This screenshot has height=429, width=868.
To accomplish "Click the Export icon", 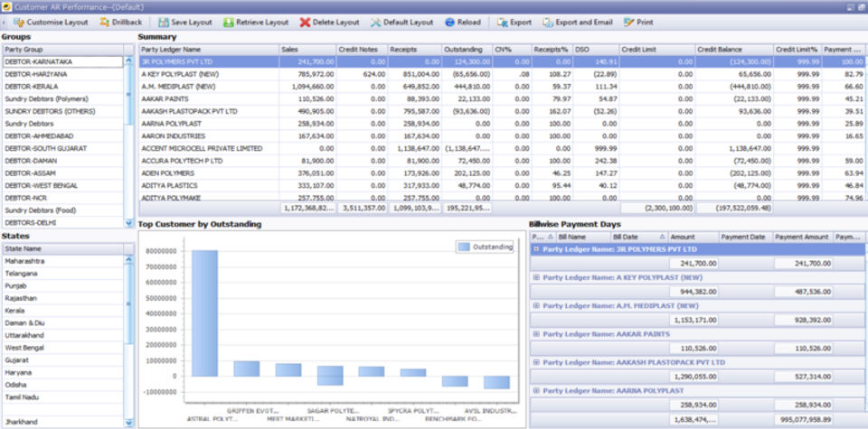I will click(503, 22).
